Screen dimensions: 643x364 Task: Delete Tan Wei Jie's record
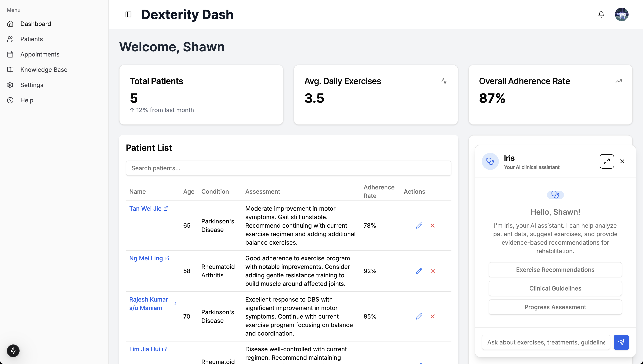coord(432,226)
